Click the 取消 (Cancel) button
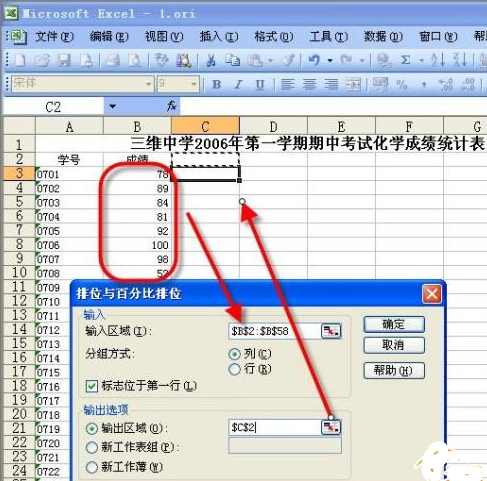 394,345
